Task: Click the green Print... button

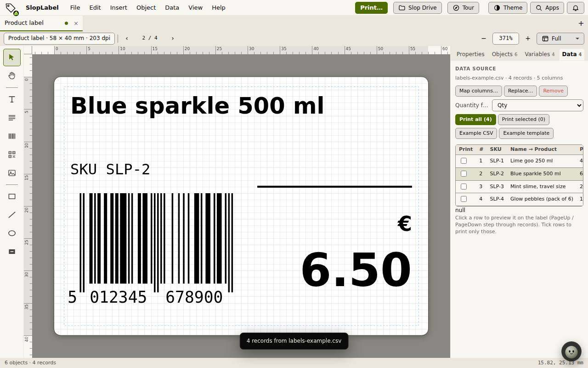Action: (x=371, y=8)
